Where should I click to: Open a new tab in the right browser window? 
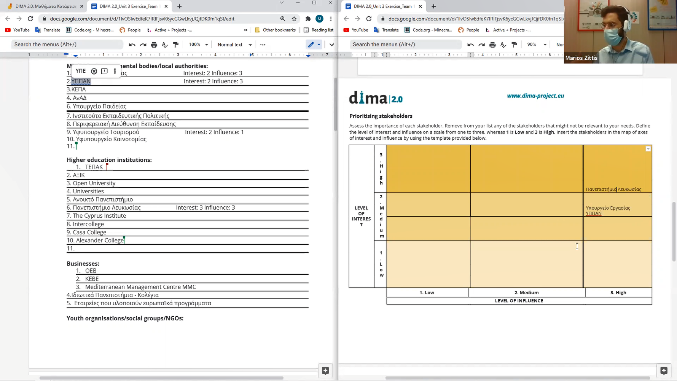click(433, 6)
